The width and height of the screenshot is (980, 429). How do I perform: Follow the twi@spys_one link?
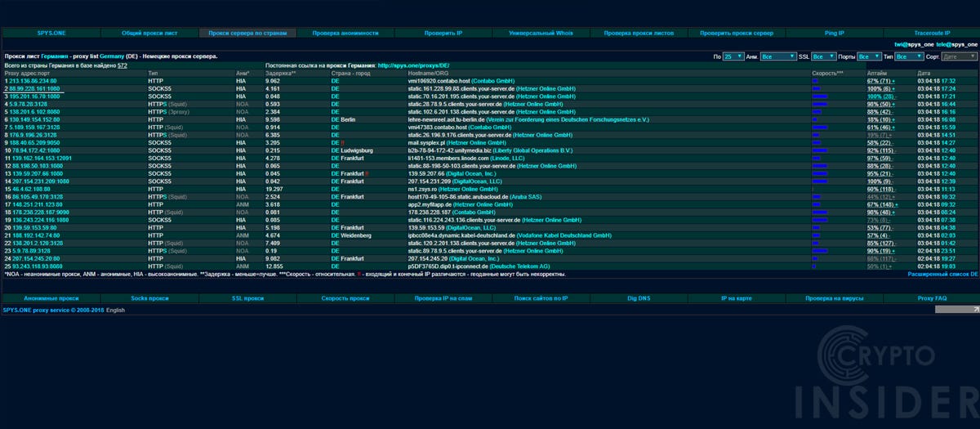click(913, 43)
